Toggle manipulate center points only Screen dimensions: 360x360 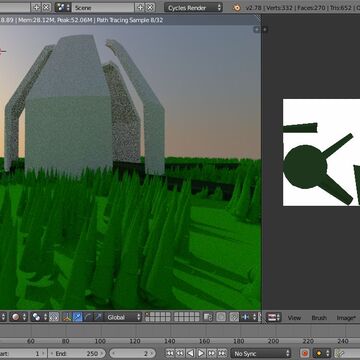pyautogui.click(x=54, y=317)
